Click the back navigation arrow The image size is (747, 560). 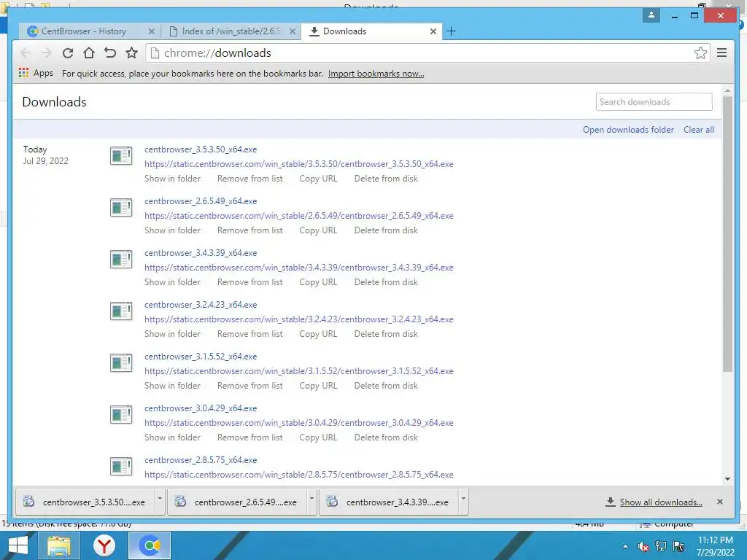pyautogui.click(x=26, y=52)
